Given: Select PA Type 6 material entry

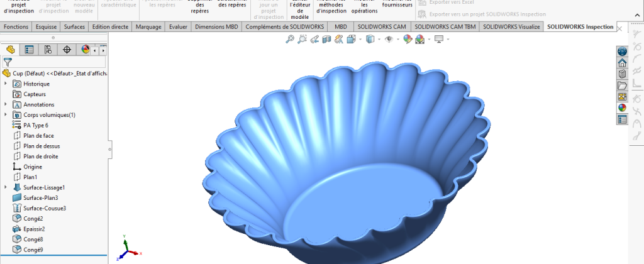Looking at the screenshot, I should tap(30, 125).
